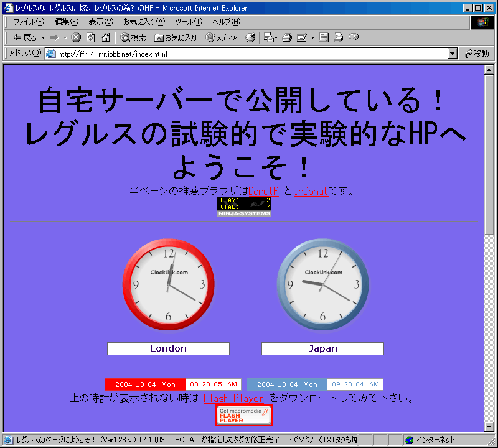Image resolution: width=498 pixels, height=448 pixels.
Task: Click the Japan label button
Action: tap(322, 348)
